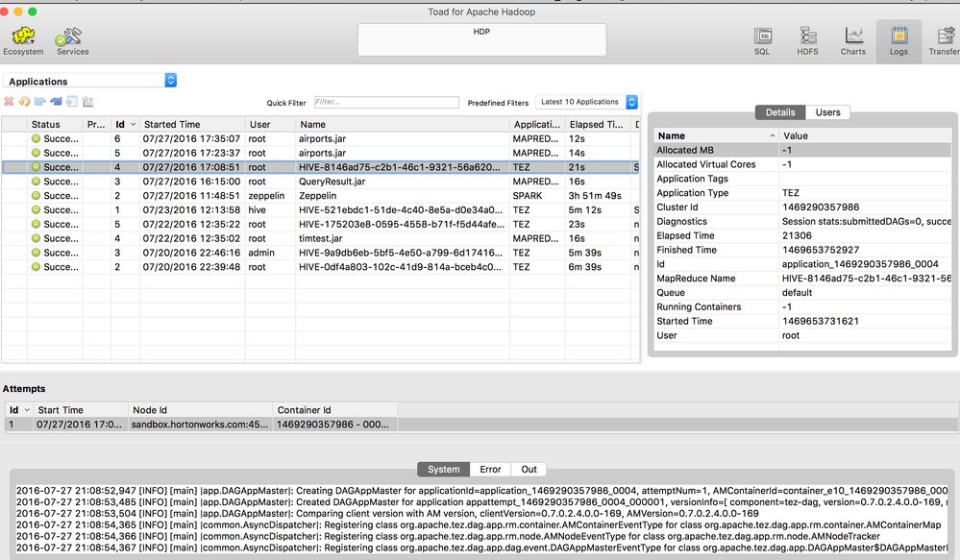960x560 pixels.
Task: Click the red kill application icon
Action: point(9,101)
